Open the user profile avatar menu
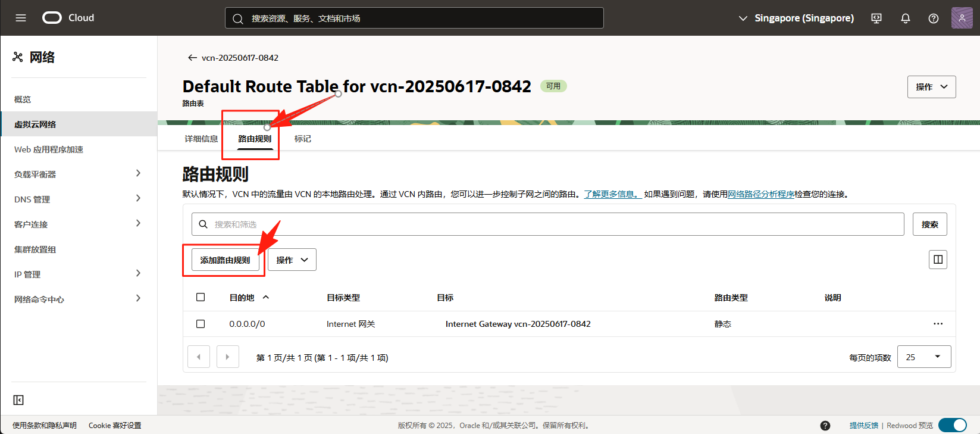980x434 pixels. (x=962, y=18)
